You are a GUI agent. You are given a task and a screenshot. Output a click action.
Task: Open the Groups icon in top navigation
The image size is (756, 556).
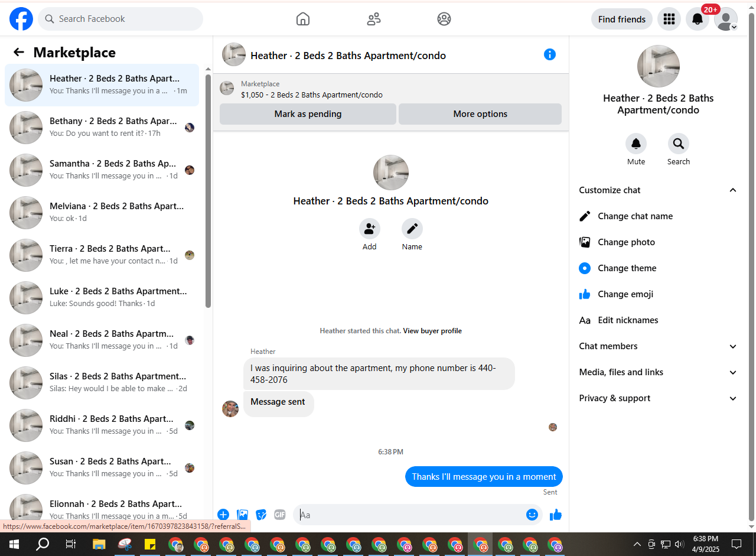click(444, 19)
